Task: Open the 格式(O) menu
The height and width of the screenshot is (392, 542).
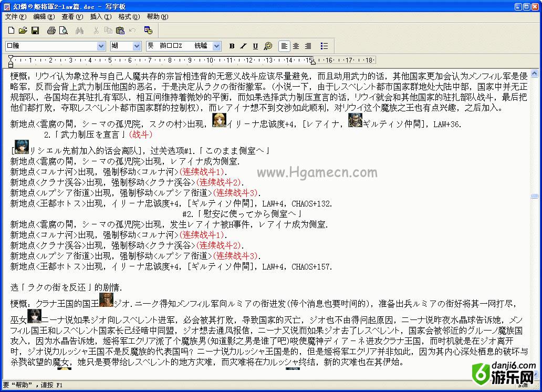Action: 129,17
